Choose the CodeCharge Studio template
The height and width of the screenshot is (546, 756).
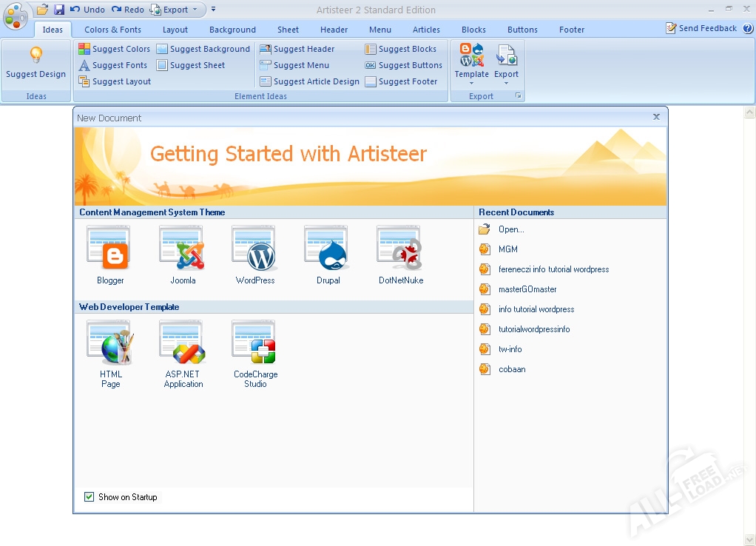[x=255, y=343]
